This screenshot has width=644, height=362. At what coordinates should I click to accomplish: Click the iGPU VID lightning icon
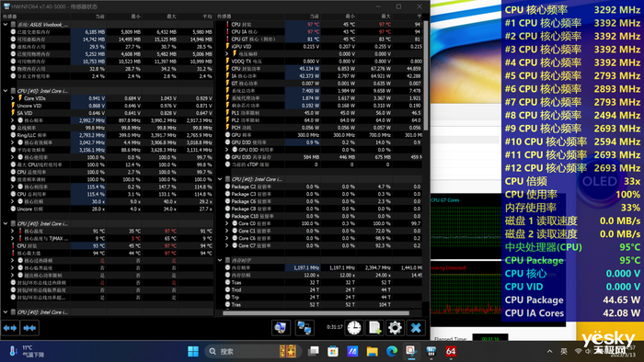click(x=227, y=46)
